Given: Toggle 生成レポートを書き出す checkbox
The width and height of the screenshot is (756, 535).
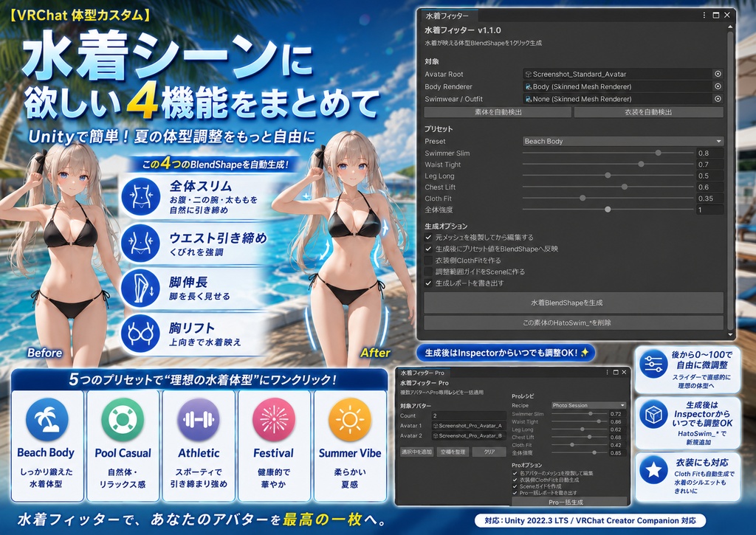Looking at the screenshot, I should tap(428, 283).
